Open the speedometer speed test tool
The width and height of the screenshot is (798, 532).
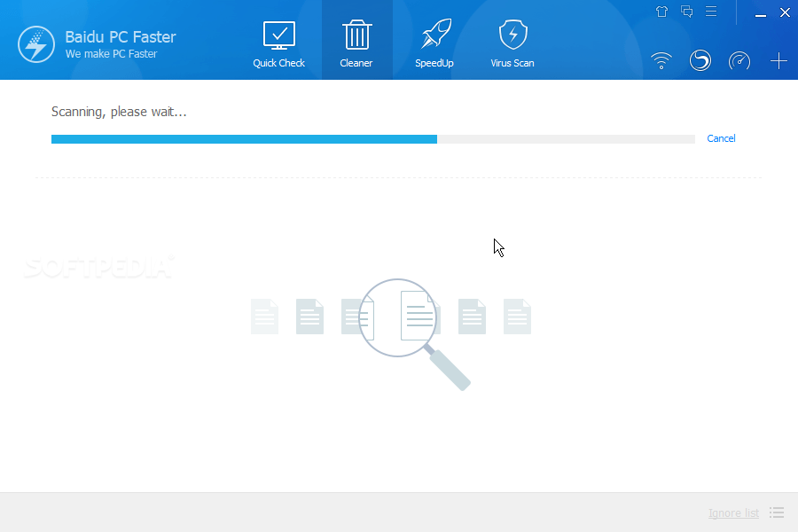coord(739,61)
